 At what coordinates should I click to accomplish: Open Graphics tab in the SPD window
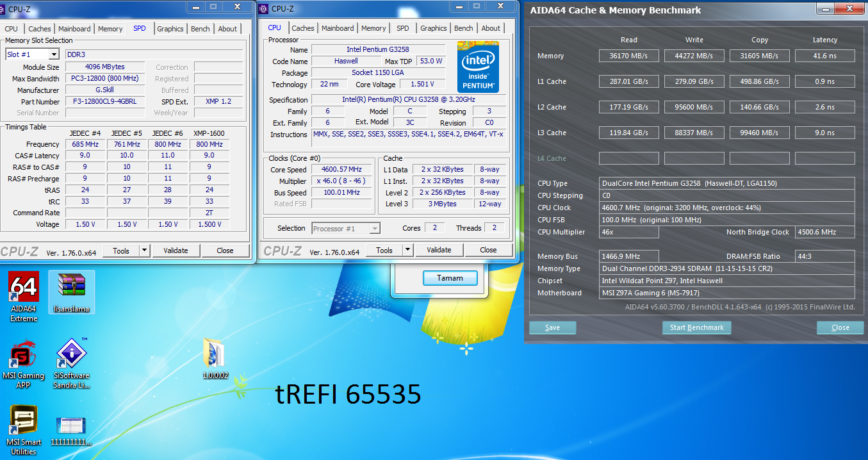pos(170,29)
